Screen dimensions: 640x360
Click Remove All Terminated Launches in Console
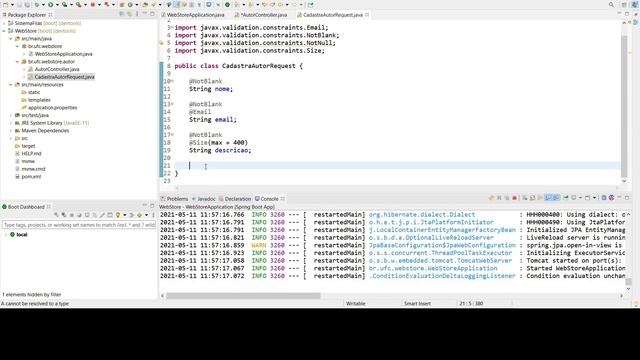[507, 198]
